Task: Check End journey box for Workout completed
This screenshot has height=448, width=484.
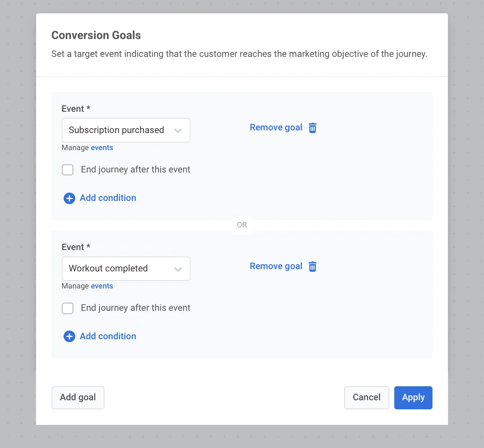Action: tap(68, 308)
